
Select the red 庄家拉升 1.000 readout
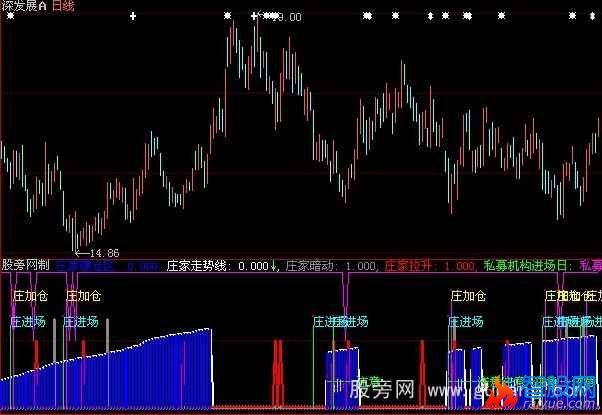click(430, 266)
